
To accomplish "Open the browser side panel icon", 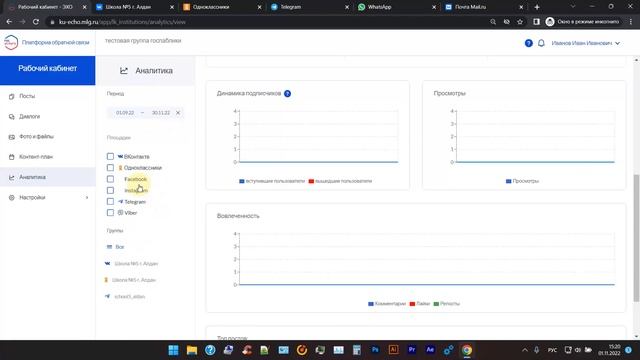I will pos(536,22).
